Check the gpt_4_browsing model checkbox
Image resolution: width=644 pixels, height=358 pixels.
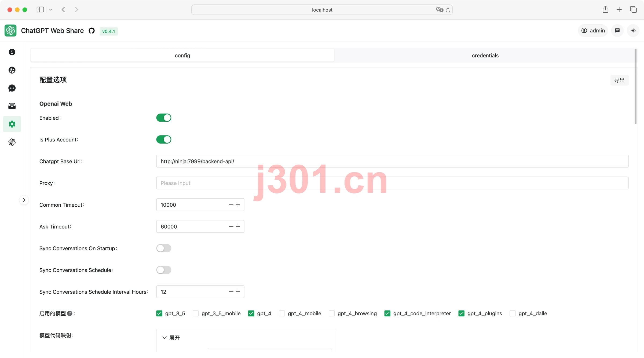click(332, 313)
